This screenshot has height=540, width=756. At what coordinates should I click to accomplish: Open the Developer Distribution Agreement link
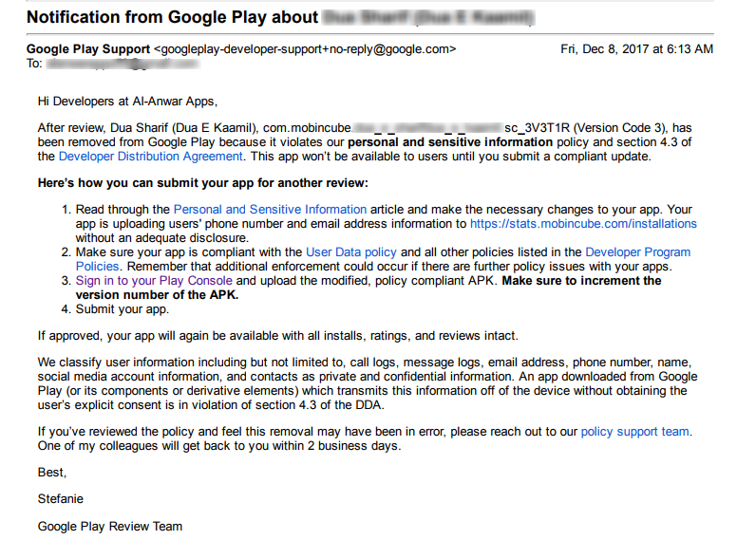(x=150, y=157)
